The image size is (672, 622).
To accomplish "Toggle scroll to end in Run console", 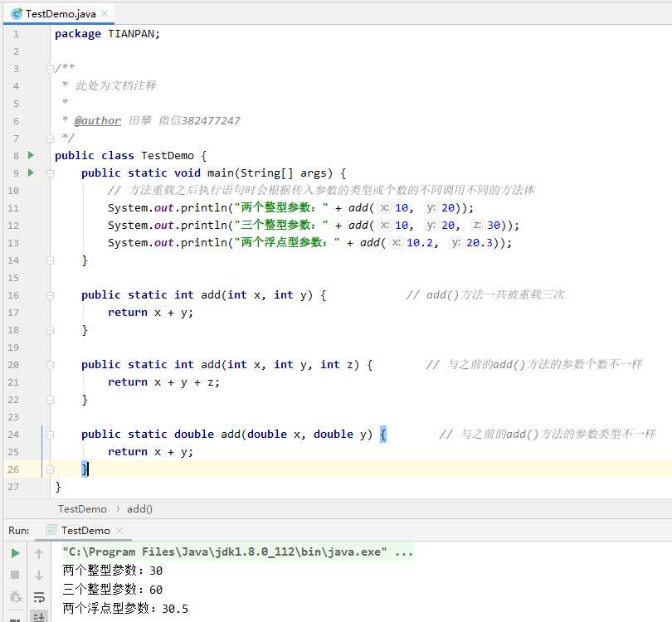I will pos(39,616).
